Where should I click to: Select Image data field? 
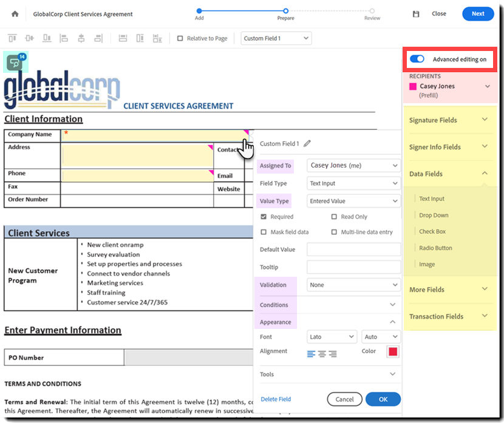click(427, 264)
